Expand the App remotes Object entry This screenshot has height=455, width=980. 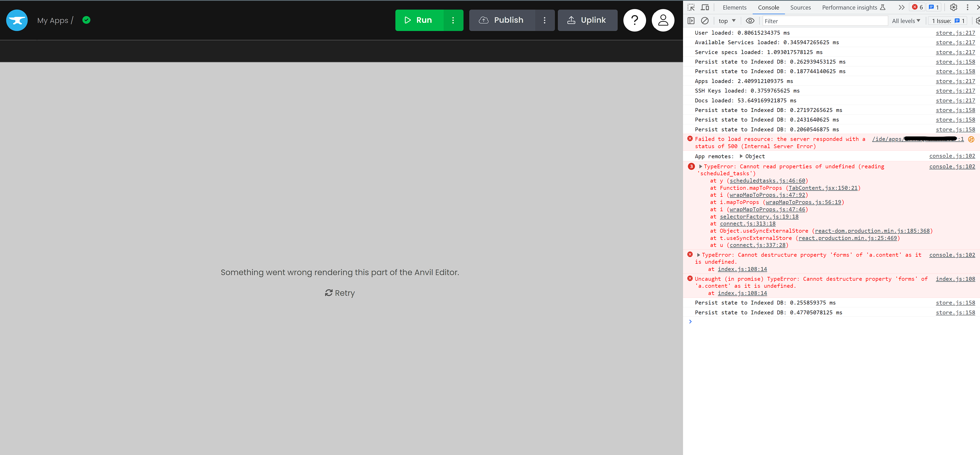coord(741,156)
